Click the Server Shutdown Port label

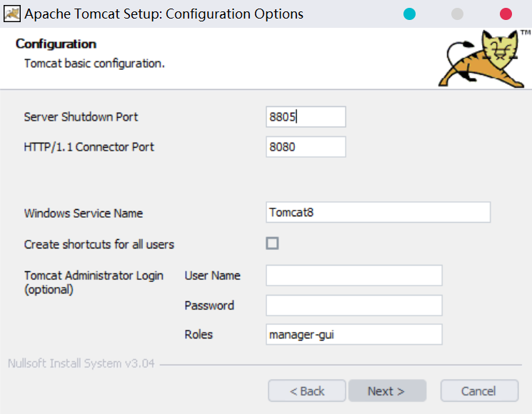pyautogui.click(x=81, y=117)
